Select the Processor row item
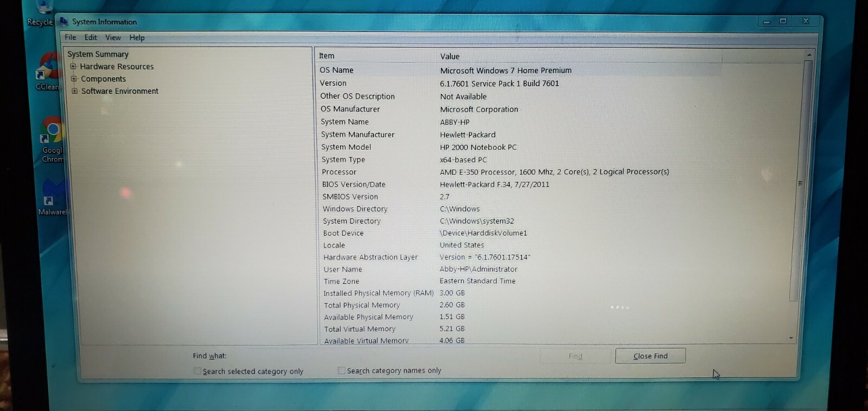Image resolution: width=868 pixels, height=411 pixels. [x=339, y=172]
